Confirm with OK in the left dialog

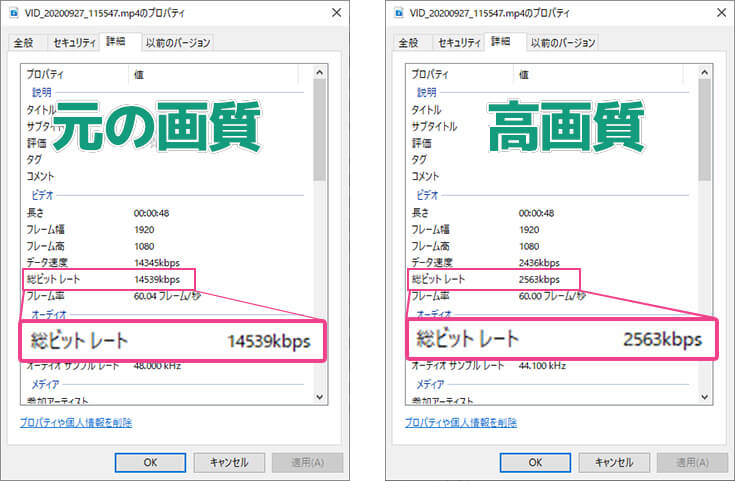tap(149, 462)
